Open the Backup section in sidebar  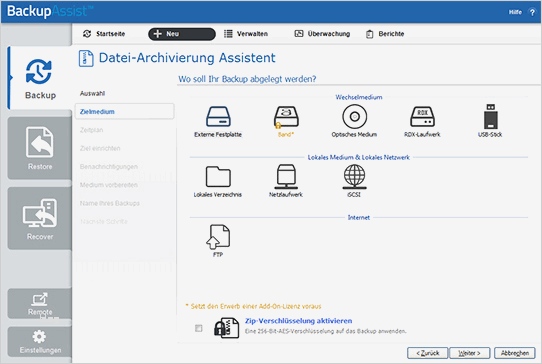coord(39,78)
